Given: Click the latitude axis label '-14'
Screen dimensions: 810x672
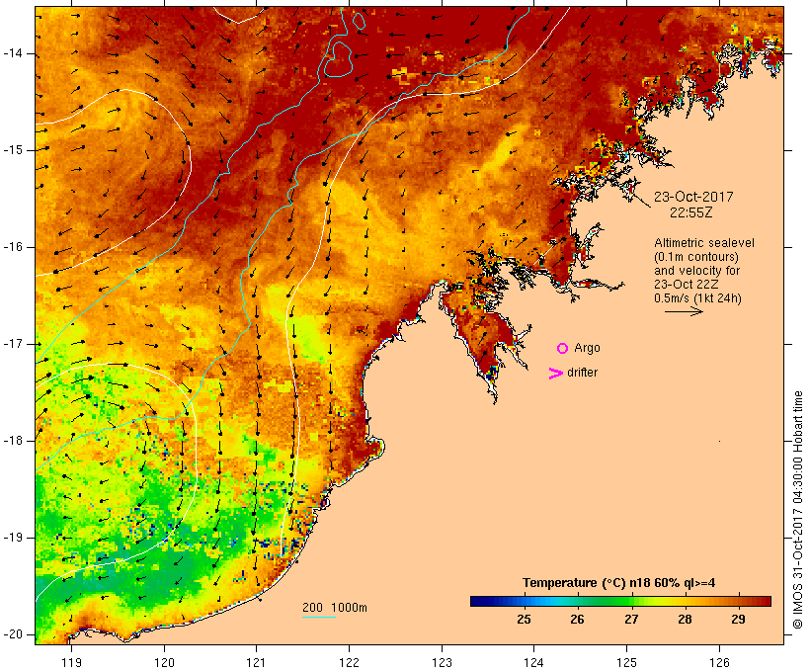Looking at the screenshot, I should pos(12,53).
